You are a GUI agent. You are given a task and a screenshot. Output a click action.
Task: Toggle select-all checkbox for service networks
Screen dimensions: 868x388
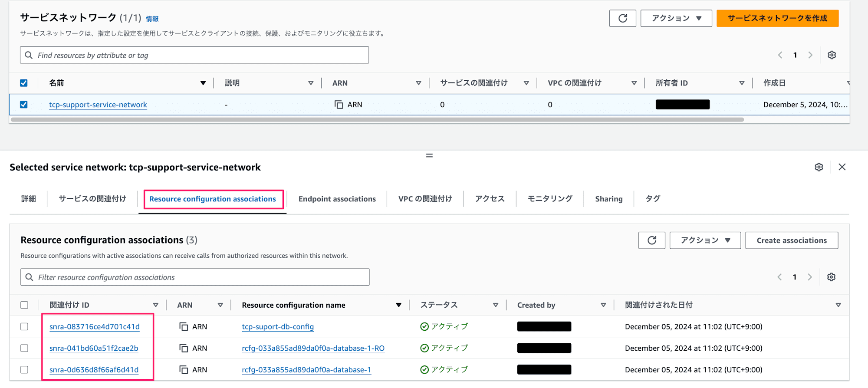pos(24,83)
